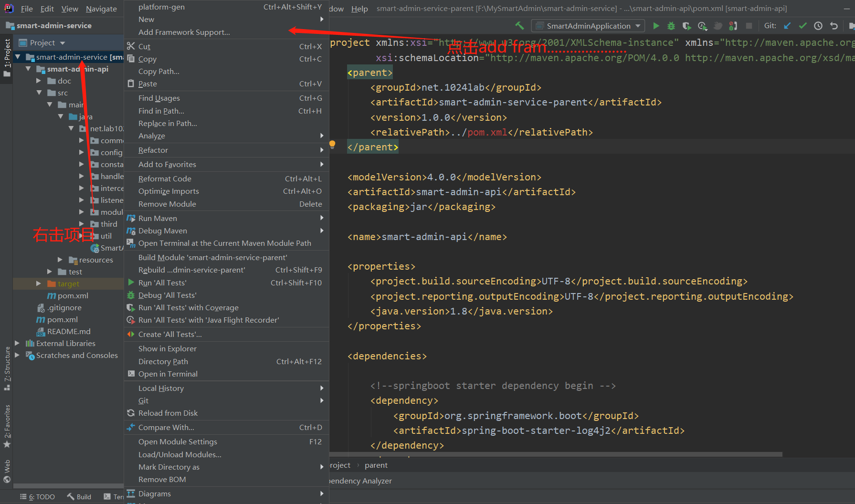Open Git history clock icon

[818, 26]
